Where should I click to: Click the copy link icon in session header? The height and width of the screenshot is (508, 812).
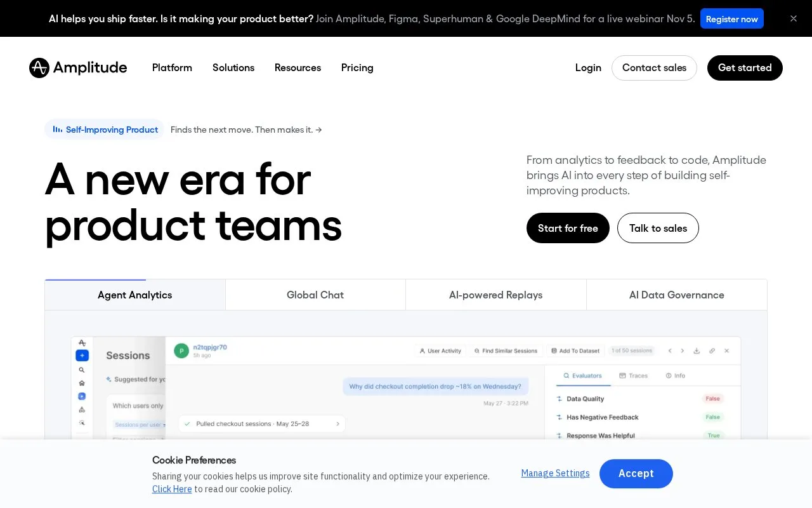[x=712, y=351]
